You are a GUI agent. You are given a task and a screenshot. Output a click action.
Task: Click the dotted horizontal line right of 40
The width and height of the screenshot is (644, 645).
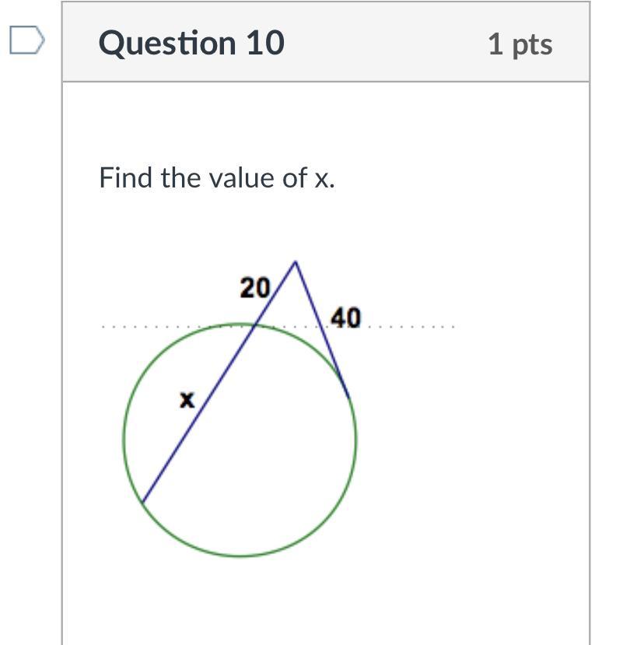point(411,327)
